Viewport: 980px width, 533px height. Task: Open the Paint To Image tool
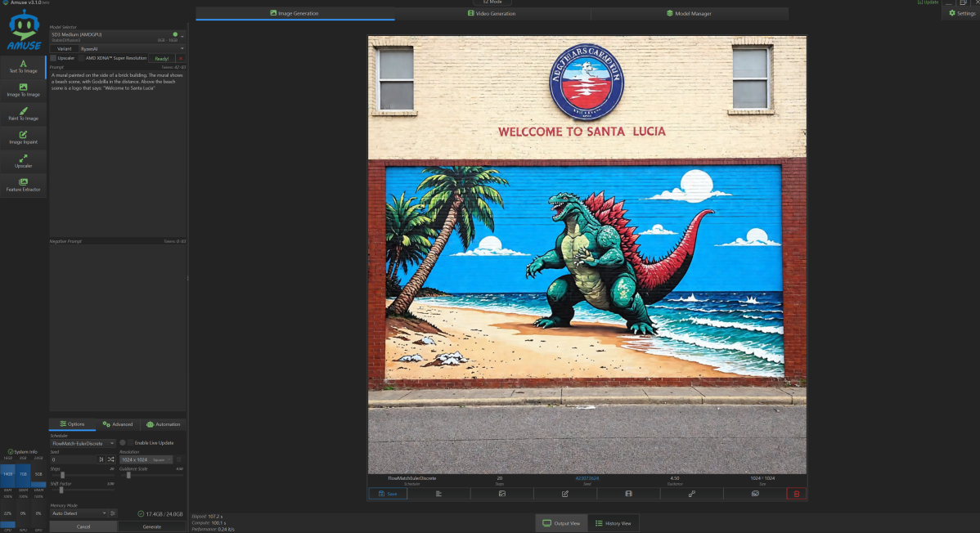coord(23,114)
